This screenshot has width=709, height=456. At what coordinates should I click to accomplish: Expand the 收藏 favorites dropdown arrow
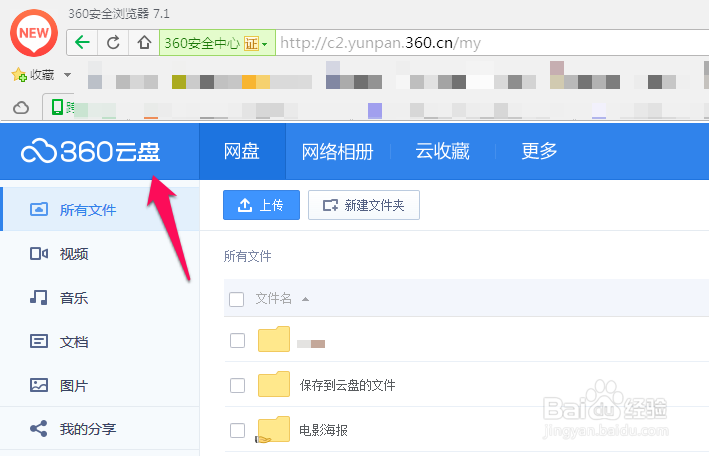[x=67, y=75]
